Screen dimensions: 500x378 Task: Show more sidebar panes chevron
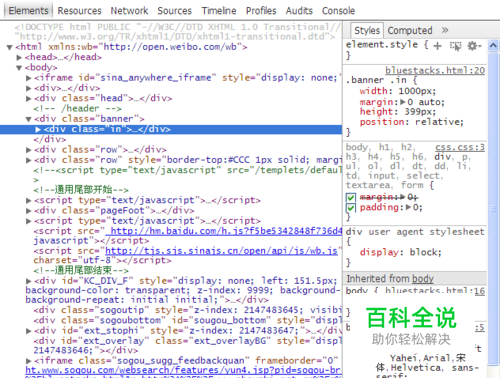pyautogui.click(x=445, y=30)
